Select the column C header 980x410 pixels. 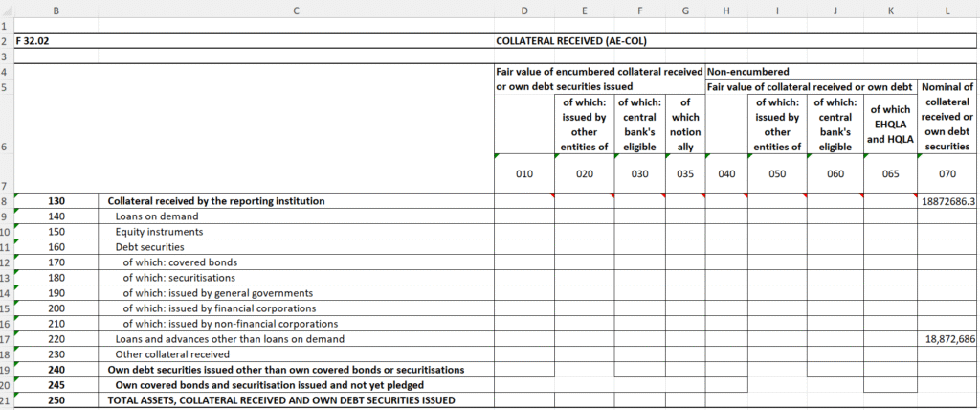(x=296, y=11)
